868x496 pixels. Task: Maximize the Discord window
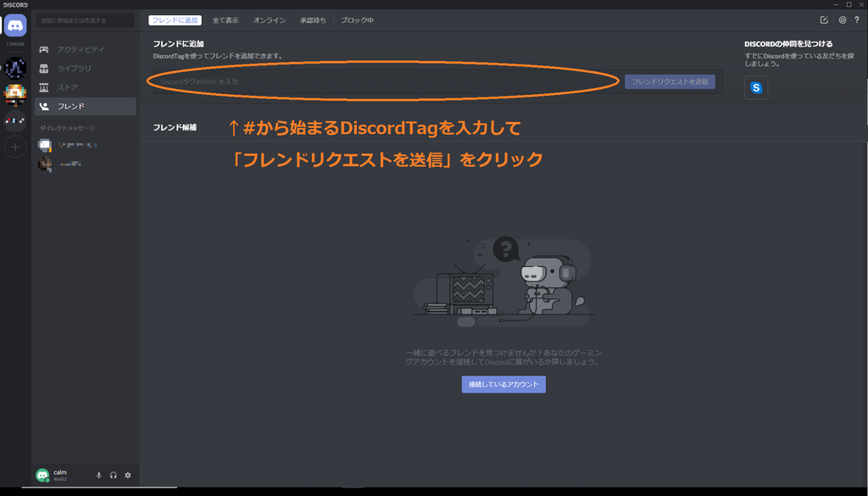[849, 4]
